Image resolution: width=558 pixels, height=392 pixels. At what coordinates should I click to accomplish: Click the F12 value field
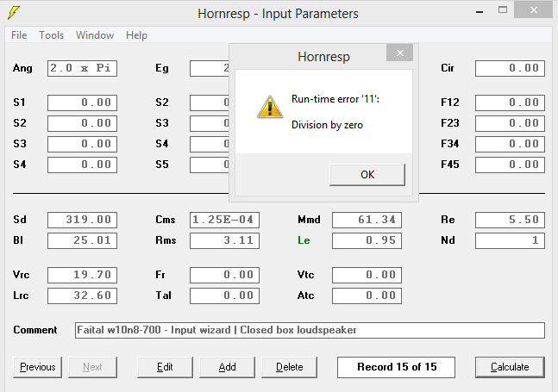510,103
